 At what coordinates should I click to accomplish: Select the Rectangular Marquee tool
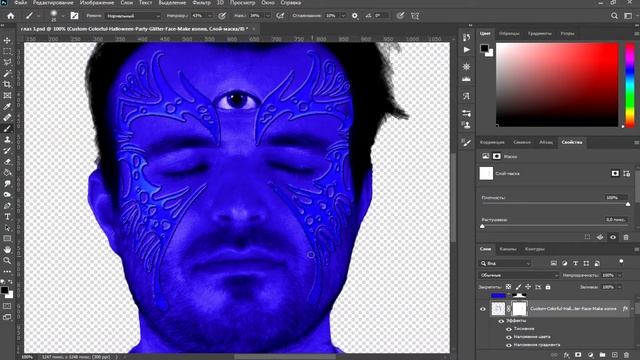tap(7, 51)
